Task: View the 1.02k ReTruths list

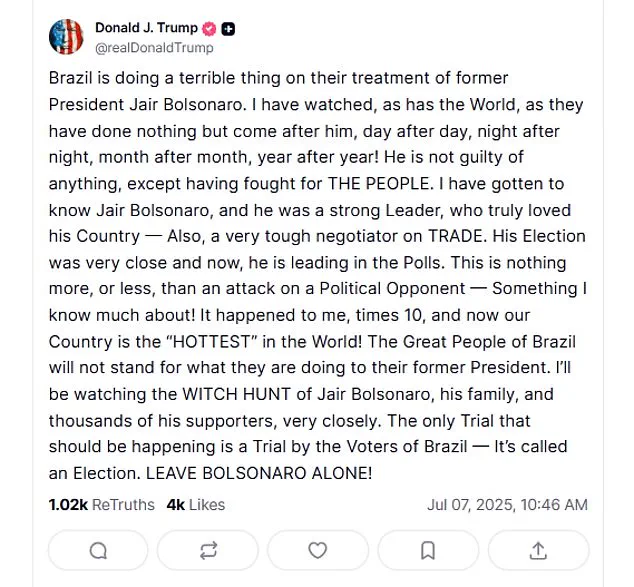Action: 101,505
